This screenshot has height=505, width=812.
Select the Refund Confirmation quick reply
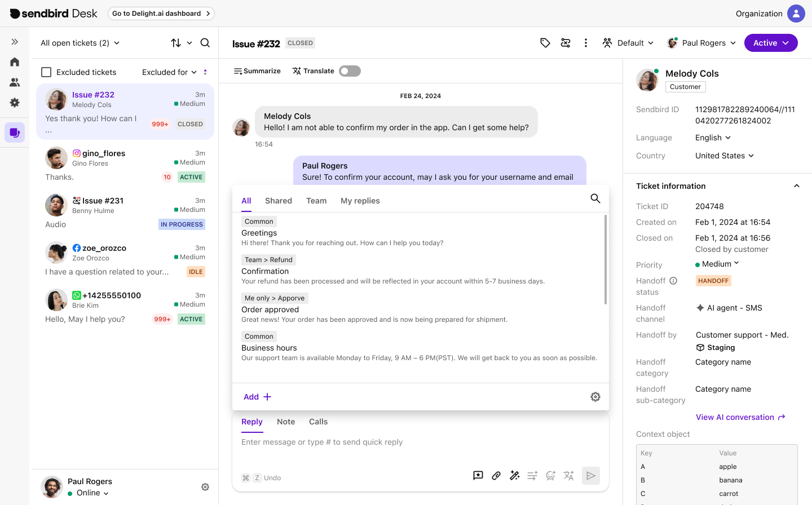[x=418, y=270]
